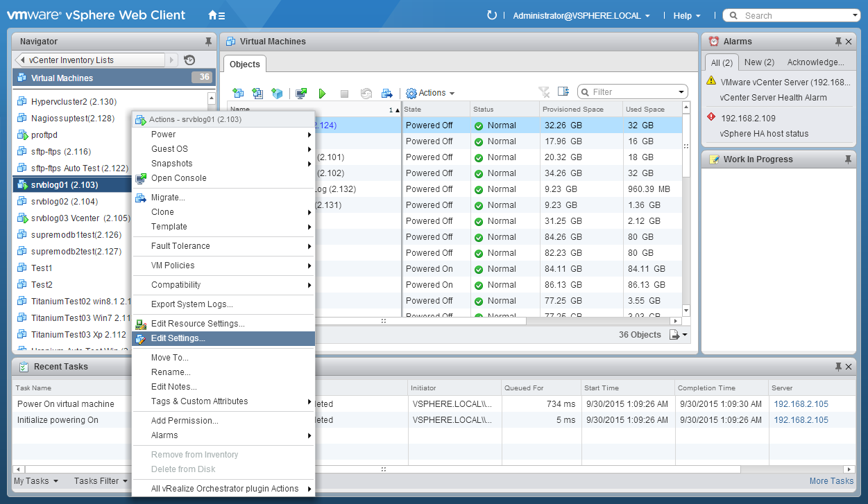This screenshot has height=504, width=868.
Task: Click the gray shut down square icon
Action: [344, 93]
